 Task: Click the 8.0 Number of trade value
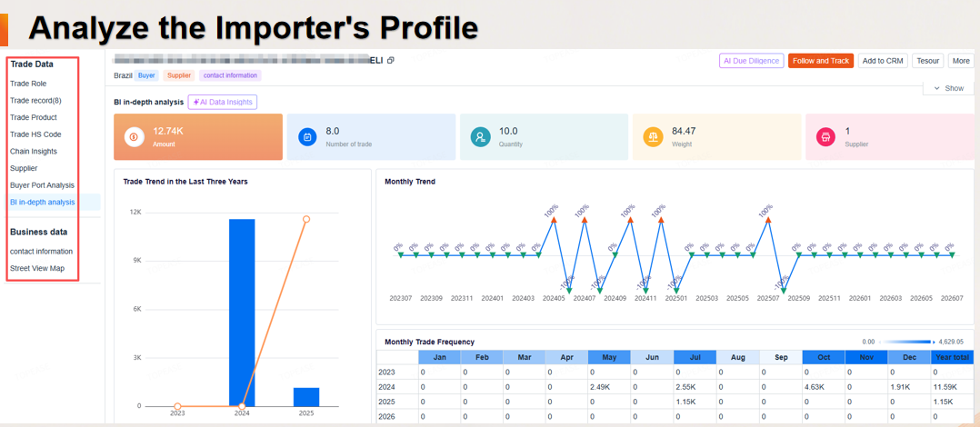point(333,131)
